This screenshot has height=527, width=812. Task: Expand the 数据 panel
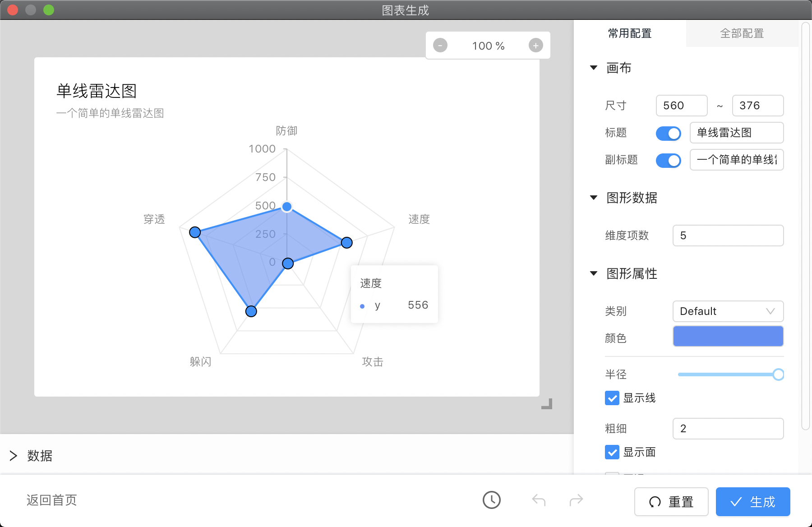[x=14, y=456]
